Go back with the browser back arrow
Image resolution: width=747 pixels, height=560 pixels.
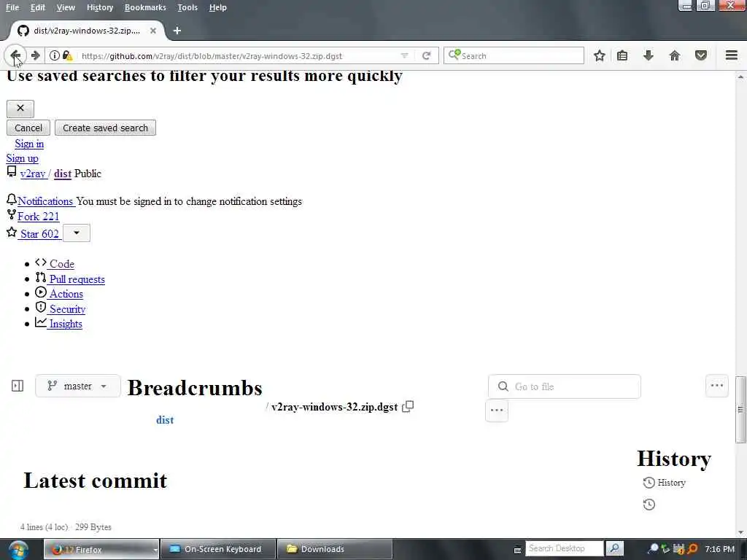click(x=15, y=55)
